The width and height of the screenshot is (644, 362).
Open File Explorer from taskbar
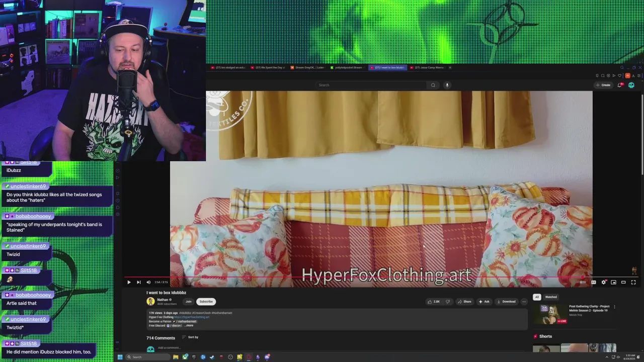click(176, 357)
